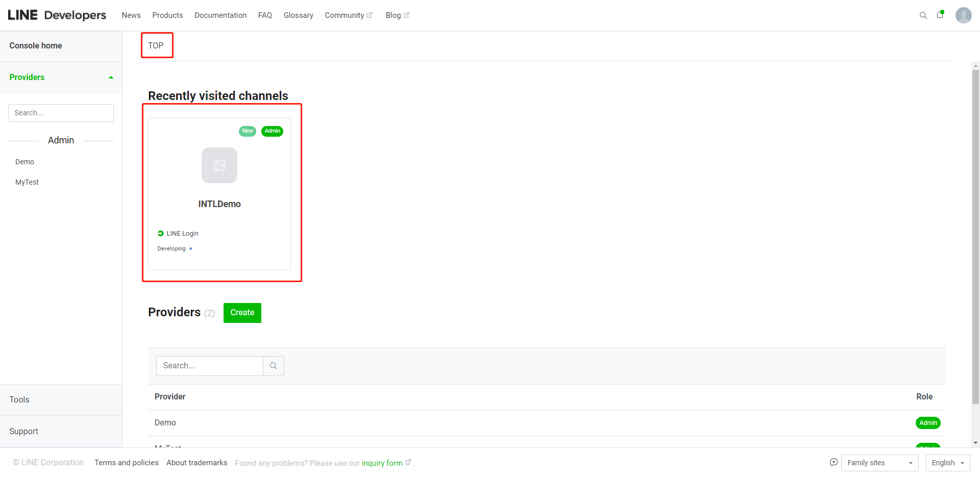Click the INTLDemo channel placeholder image
980x478 pixels.
tap(219, 165)
